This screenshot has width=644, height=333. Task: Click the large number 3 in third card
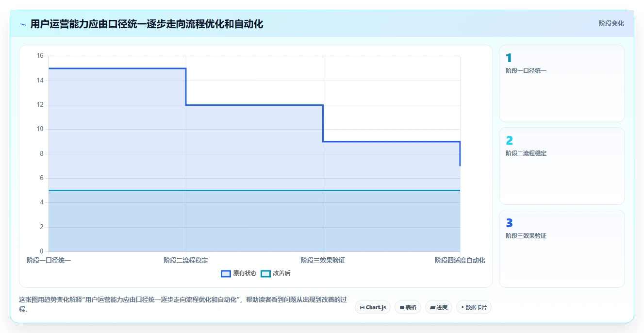pyautogui.click(x=509, y=223)
